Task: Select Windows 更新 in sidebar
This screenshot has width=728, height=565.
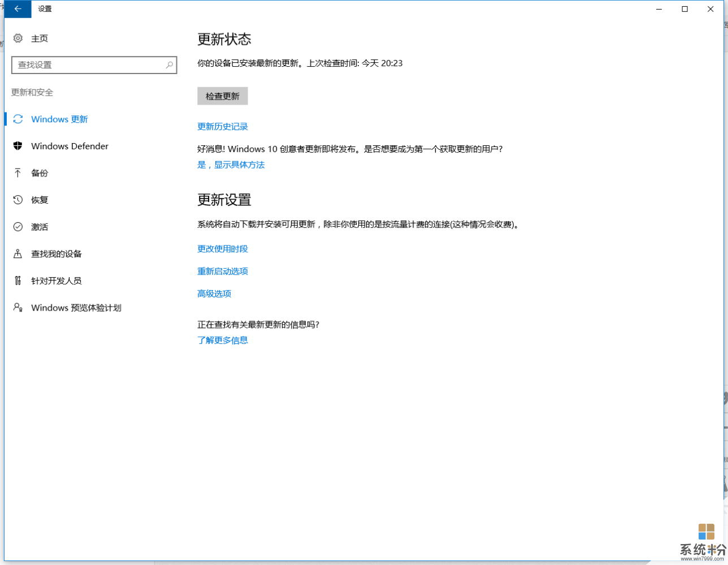Action: (59, 119)
